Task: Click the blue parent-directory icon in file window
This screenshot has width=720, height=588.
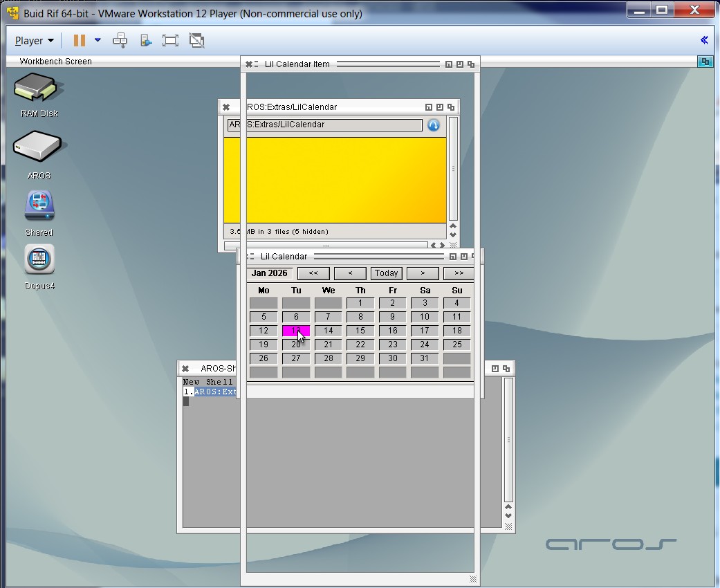Action: (x=434, y=125)
